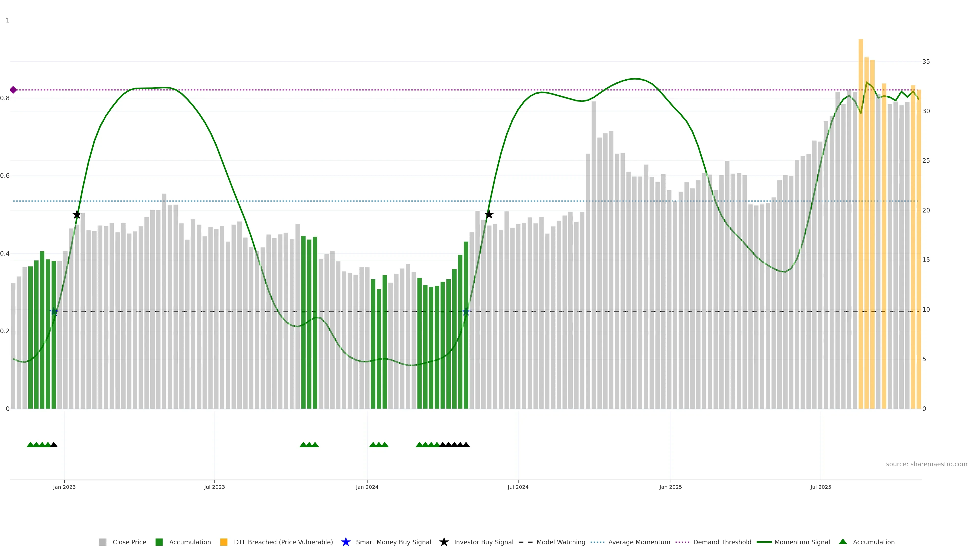Toggle Average Momentum legend entry
This screenshot has width=980, height=551.
[639, 542]
